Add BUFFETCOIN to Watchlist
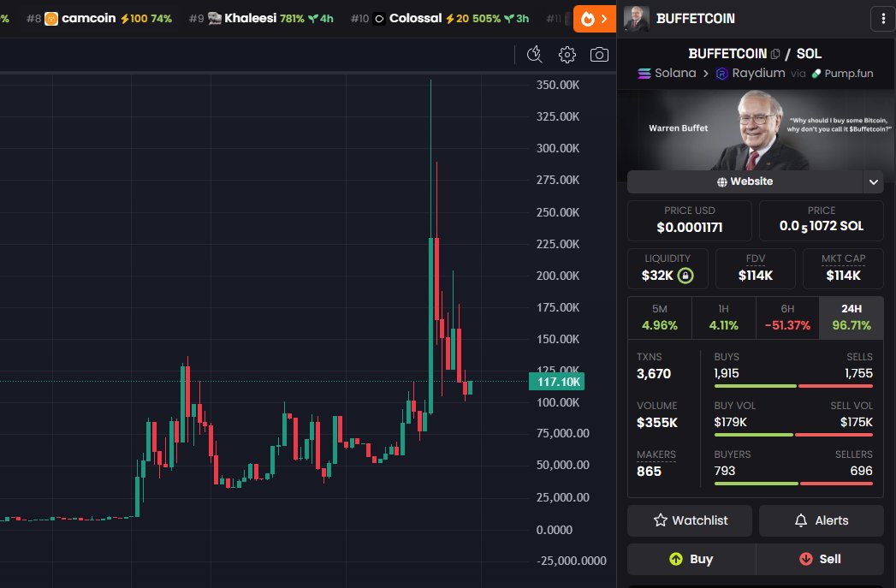The width and height of the screenshot is (896, 588). pyautogui.click(x=690, y=520)
